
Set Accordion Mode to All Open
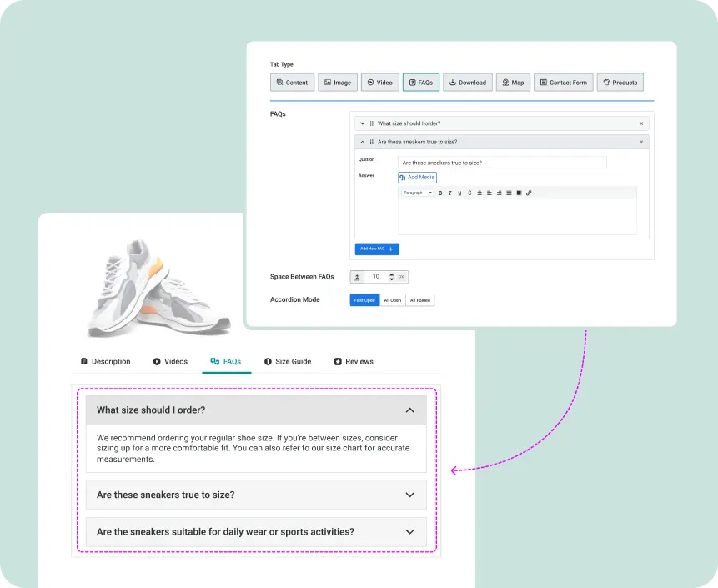coord(392,300)
